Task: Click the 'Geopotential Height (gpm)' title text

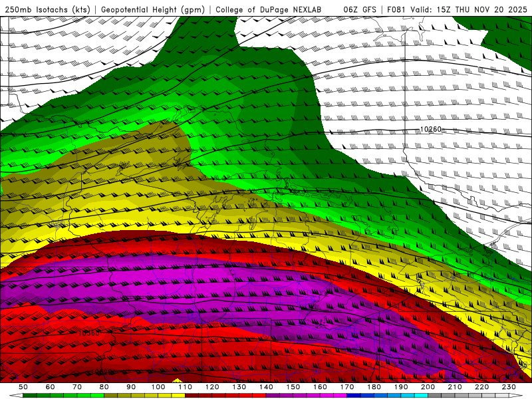Action: click(153, 9)
